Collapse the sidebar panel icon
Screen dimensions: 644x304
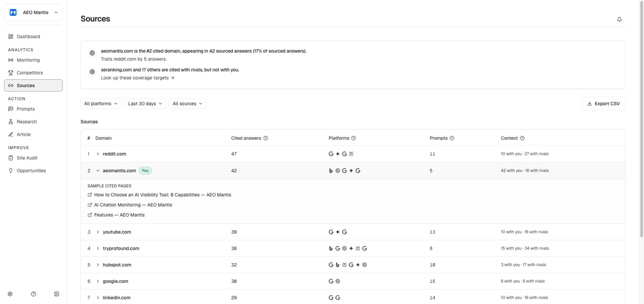57,294
